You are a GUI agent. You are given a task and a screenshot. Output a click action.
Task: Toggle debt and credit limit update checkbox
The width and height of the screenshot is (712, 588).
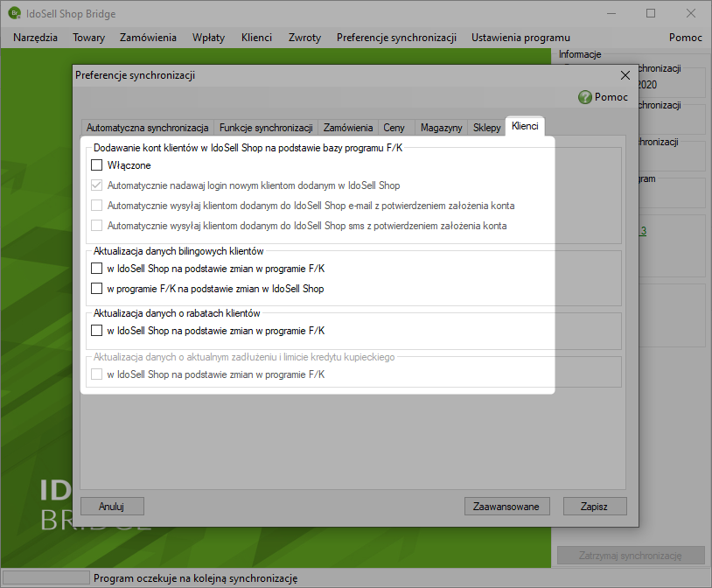(x=97, y=374)
